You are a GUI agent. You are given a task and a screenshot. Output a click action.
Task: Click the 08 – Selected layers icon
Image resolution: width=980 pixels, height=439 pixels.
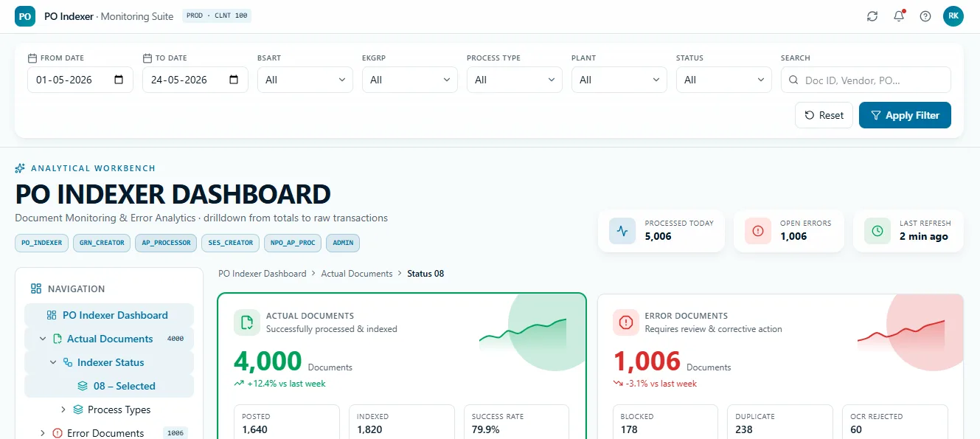83,386
